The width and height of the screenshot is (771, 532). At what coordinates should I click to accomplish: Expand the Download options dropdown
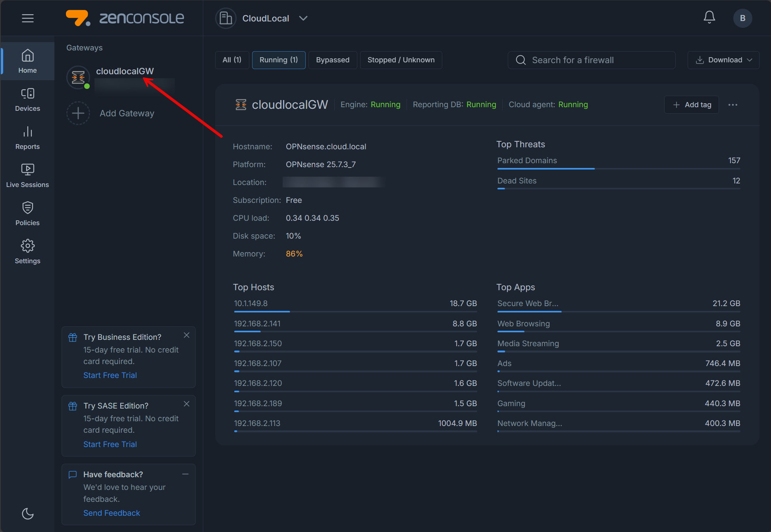[x=723, y=60]
